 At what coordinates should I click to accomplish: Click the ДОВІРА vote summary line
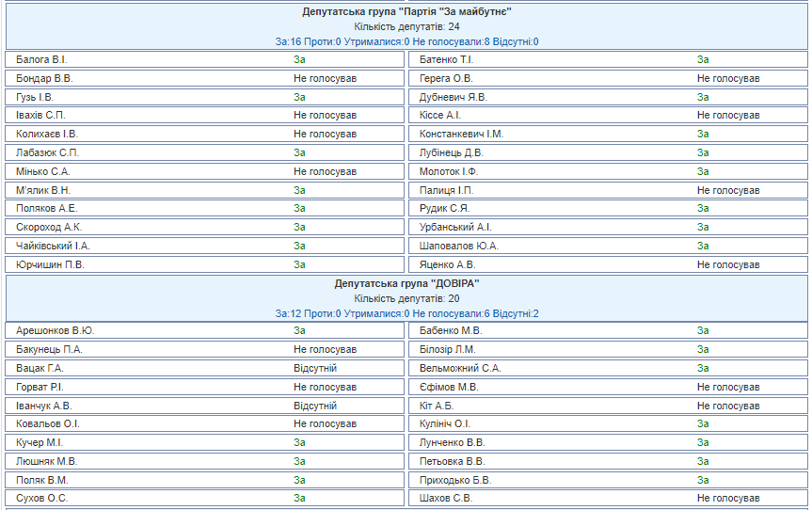pos(406,313)
